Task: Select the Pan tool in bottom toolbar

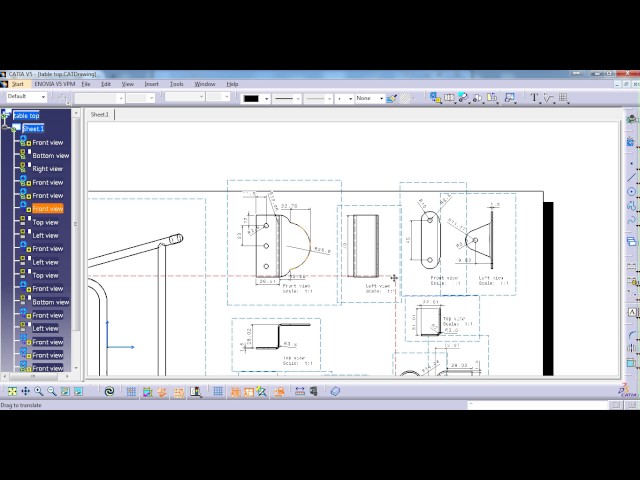Action: (25, 391)
